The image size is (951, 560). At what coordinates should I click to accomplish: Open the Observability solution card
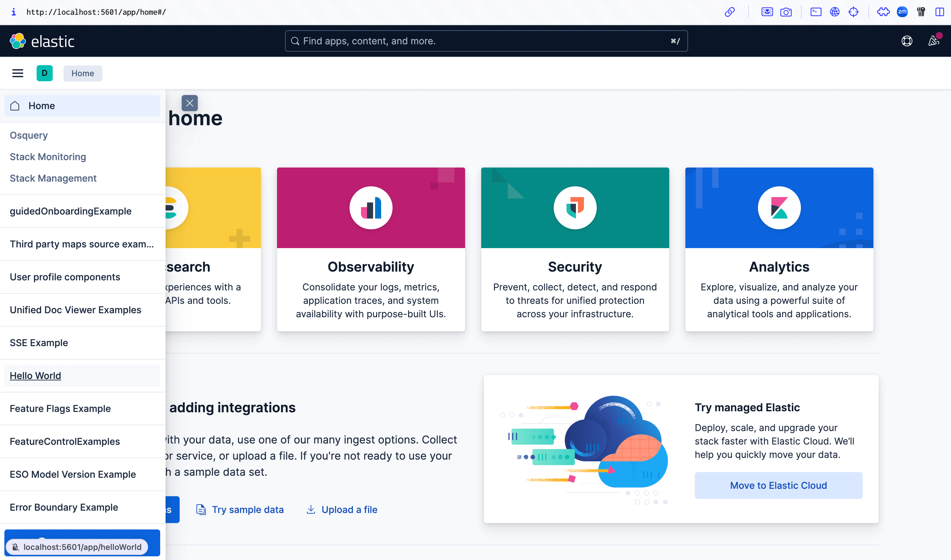371,249
